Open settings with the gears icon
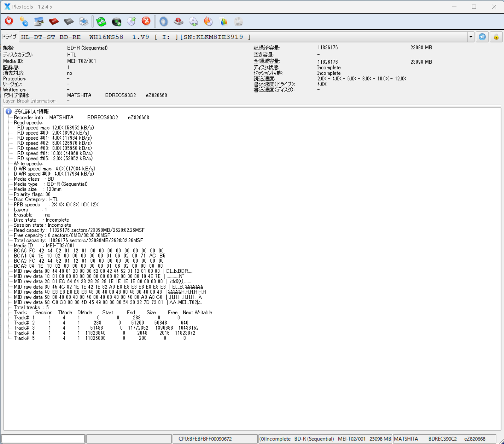 [24, 21]
